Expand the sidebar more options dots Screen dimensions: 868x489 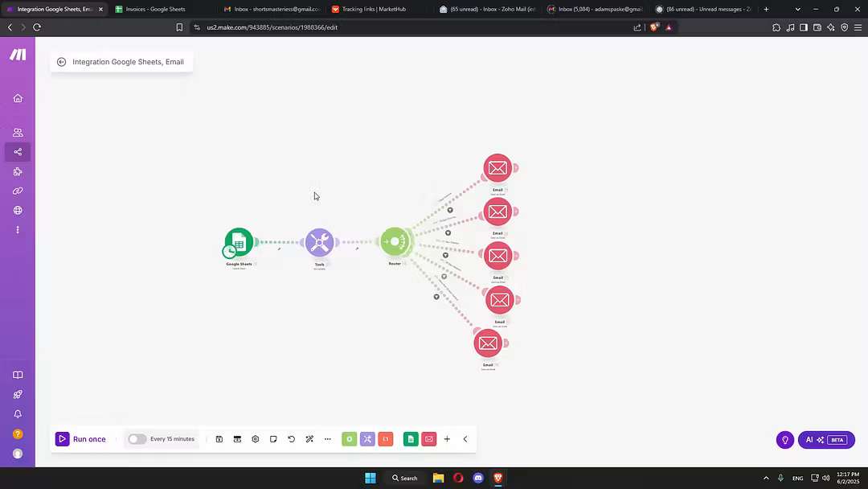point(18,230)
